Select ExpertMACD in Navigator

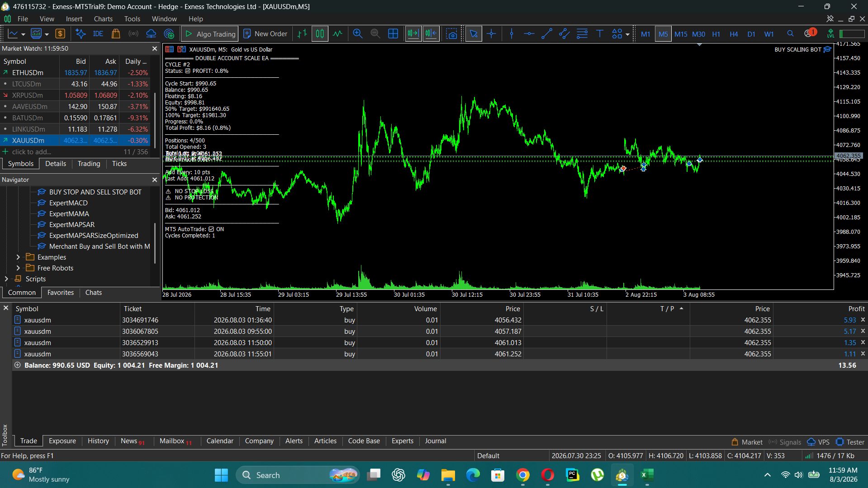click(x=68, y=203)
